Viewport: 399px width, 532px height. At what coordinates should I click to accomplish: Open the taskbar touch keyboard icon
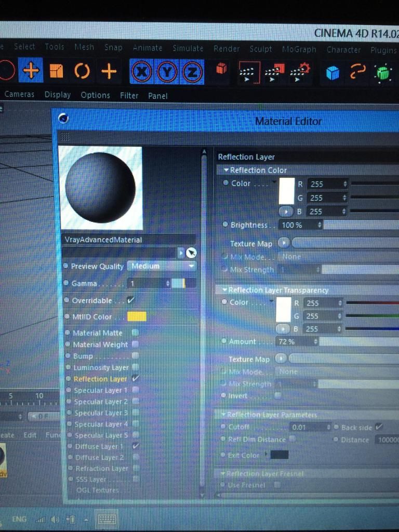(107, 519)
